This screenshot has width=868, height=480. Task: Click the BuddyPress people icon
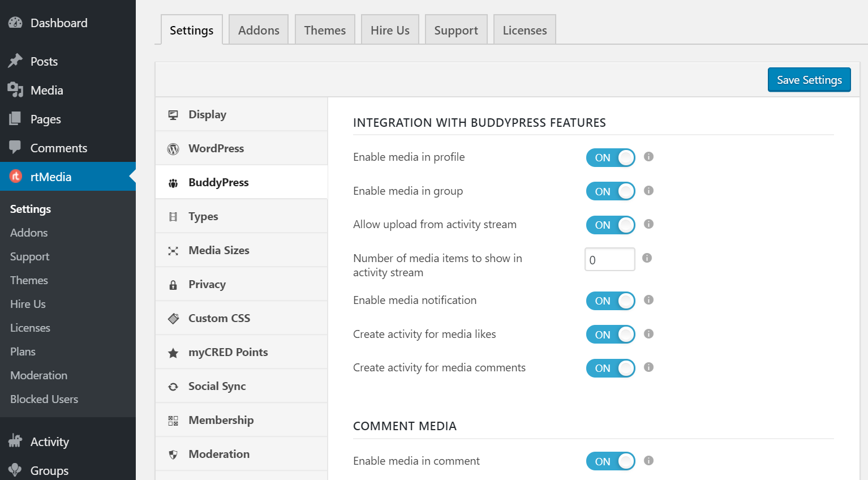(x=173, y=182)
